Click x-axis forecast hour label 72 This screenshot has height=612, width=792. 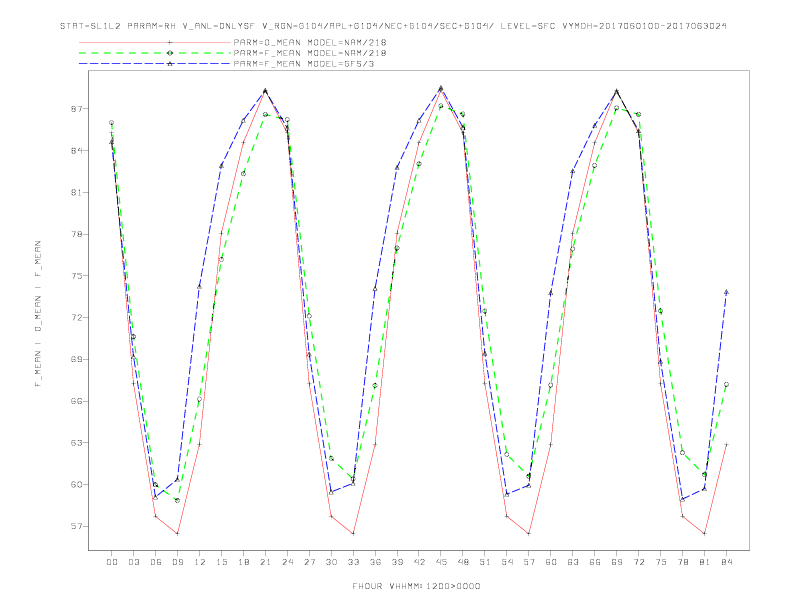coord(638,562)
